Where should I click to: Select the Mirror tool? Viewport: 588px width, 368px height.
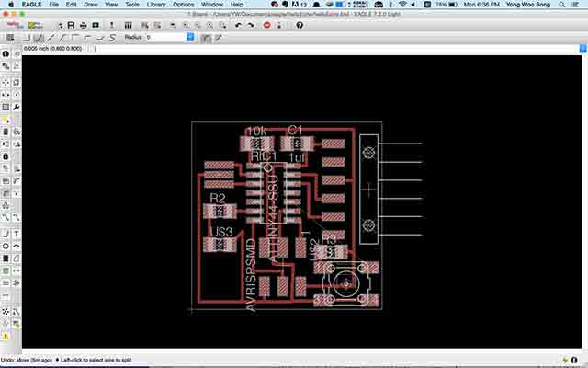[6, 95]
